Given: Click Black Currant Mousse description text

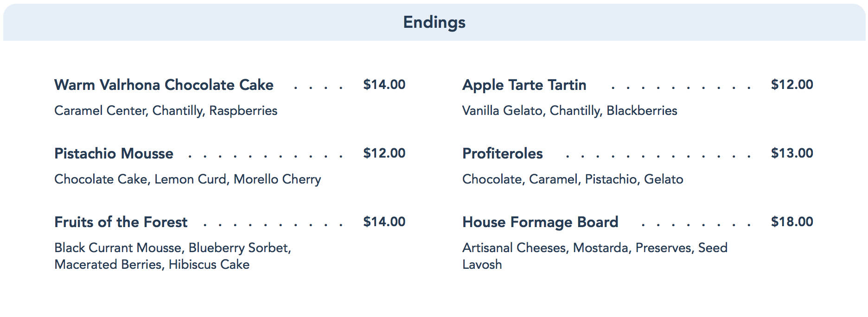Looking at the screenshot, I should pyautogui.click(x=172, y=248).
